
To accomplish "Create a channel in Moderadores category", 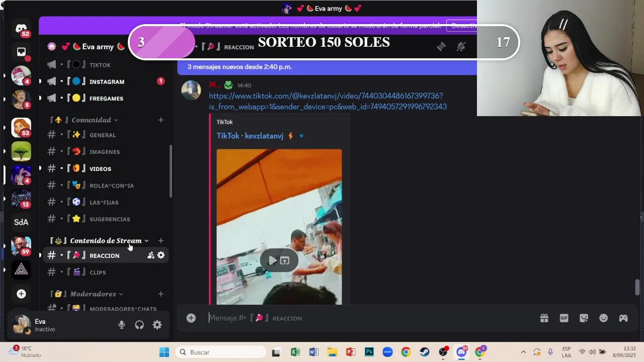I will pyautogui.click(x=161, y=294).
